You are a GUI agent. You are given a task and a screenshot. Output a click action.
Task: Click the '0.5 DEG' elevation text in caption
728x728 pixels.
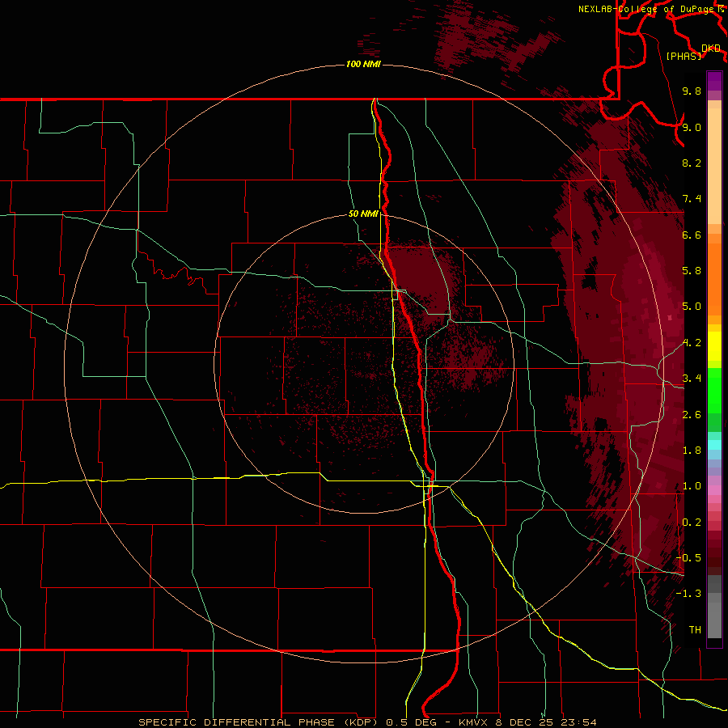click(x=412, y=722)
